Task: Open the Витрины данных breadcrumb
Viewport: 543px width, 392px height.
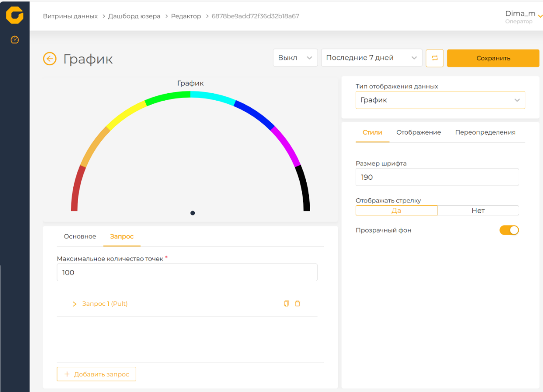Action: [70, 16]
